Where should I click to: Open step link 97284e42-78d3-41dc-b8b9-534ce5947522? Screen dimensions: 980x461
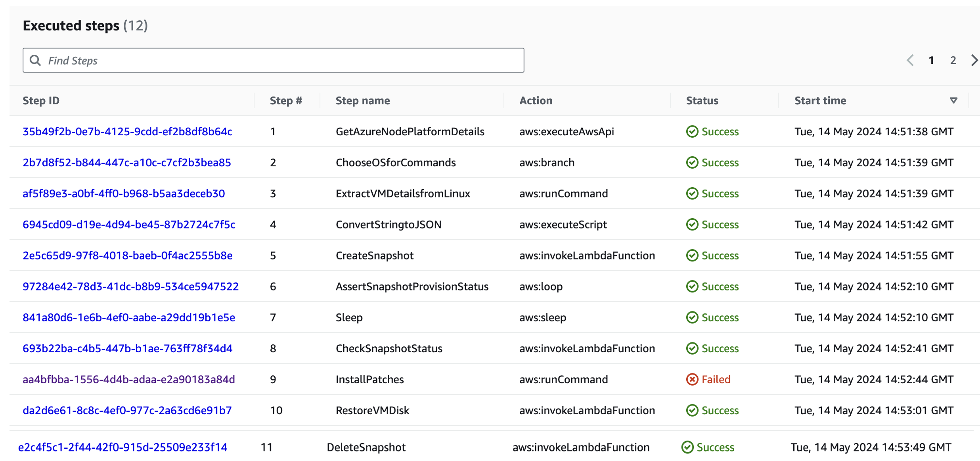coord(130,286)
